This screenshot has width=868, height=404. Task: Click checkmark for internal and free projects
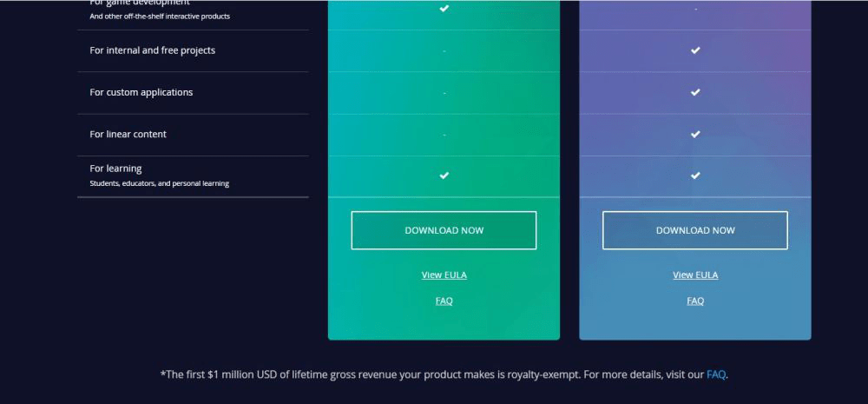[695, 50]
